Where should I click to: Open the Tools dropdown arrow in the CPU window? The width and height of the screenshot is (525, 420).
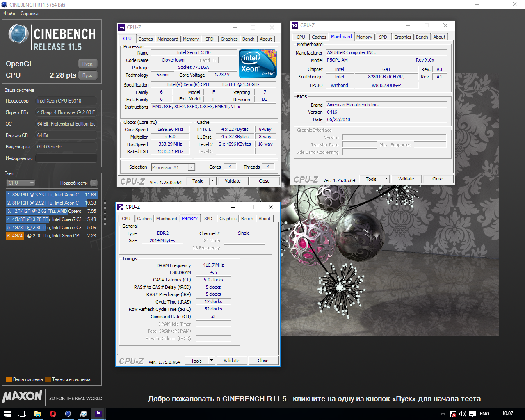[212, 181]
